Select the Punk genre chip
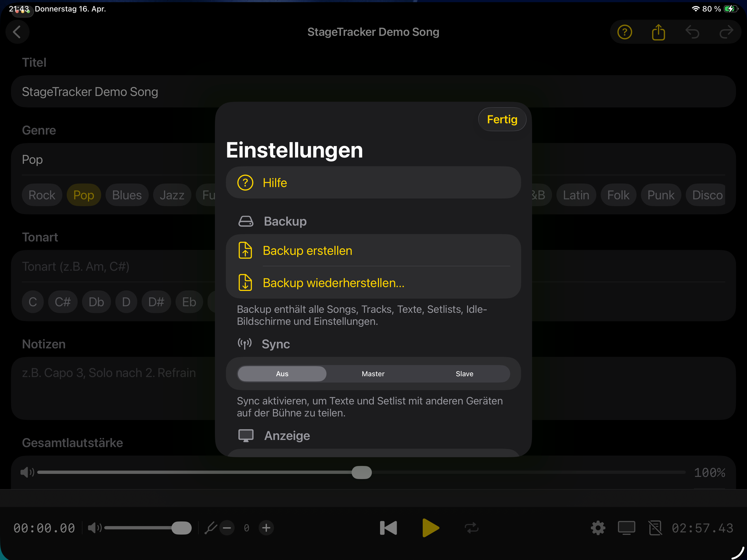 661,195
